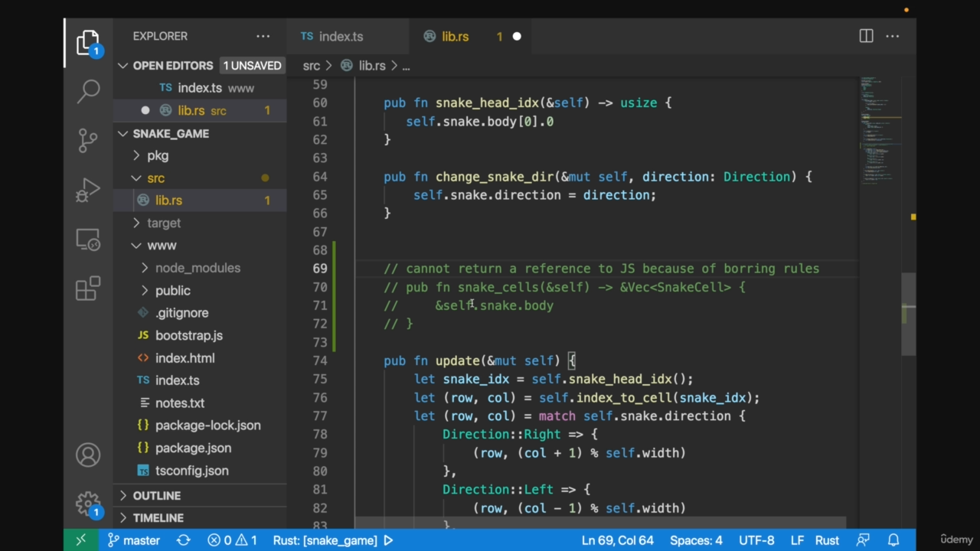This screenshot has width=980, height=551.
Task: Open notes.txt in the file tree
Action: click(x=179, y=403)
